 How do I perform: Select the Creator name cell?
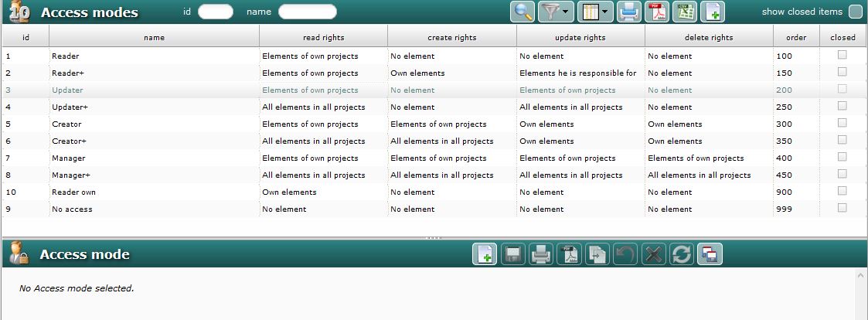click(154, 124)
